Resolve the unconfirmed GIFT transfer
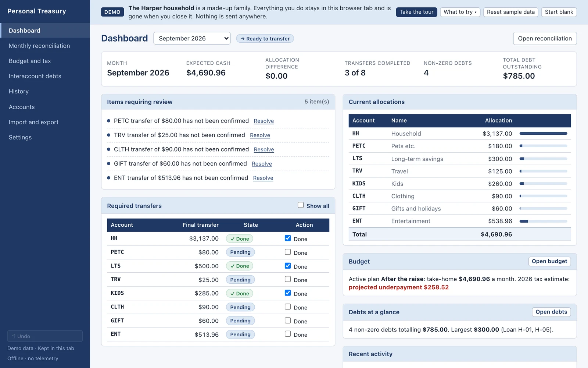 pyautogui.click(x=262, y=164)
